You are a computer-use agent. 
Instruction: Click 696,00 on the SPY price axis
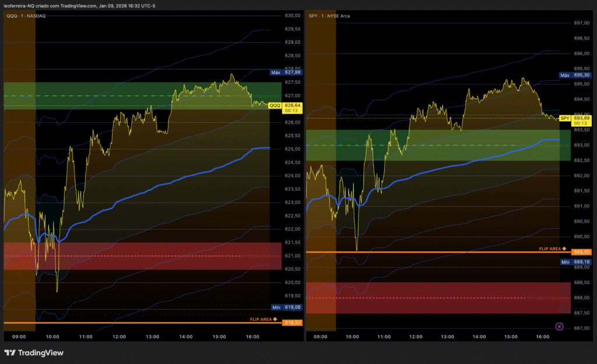(581, 54)
